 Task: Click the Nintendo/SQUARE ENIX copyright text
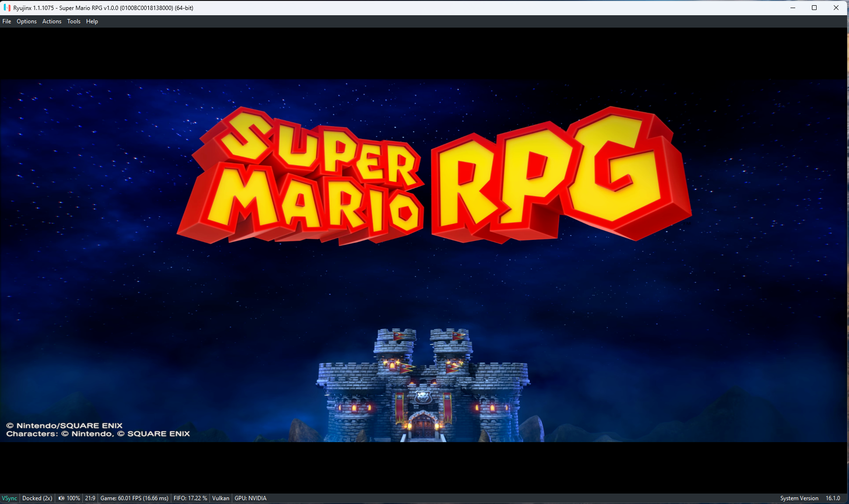64,425
